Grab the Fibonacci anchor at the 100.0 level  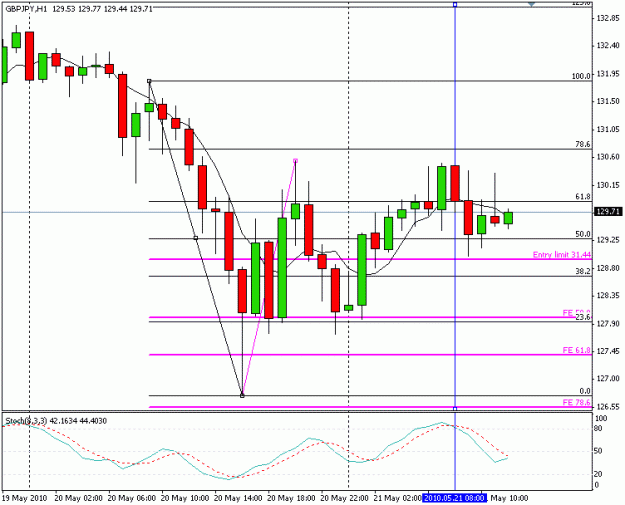coord(149,81)
